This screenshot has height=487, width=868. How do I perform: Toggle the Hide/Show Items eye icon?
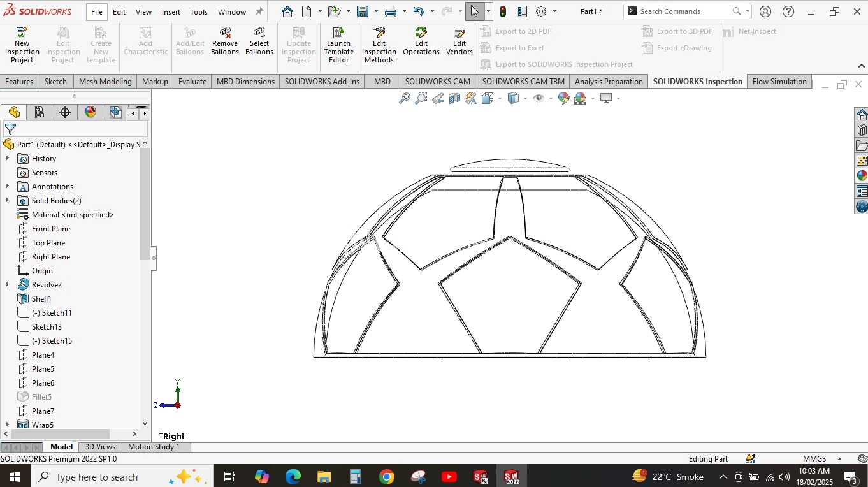539,98
